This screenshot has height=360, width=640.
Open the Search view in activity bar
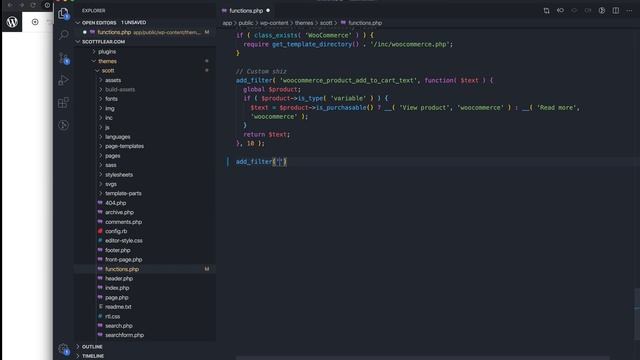(63, 35)
